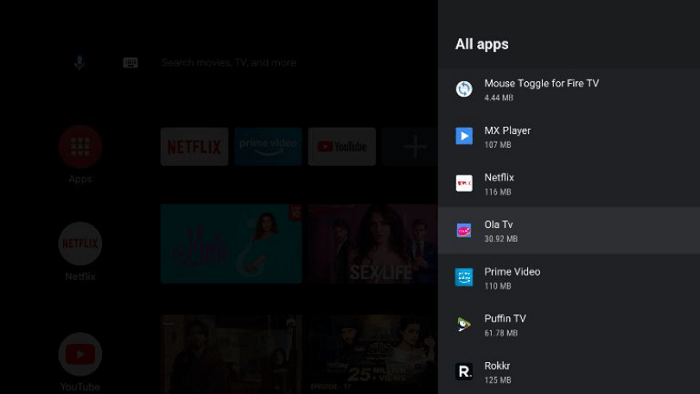
Task: Click the '107 MB' size text
Action: (x=498, y=145)
